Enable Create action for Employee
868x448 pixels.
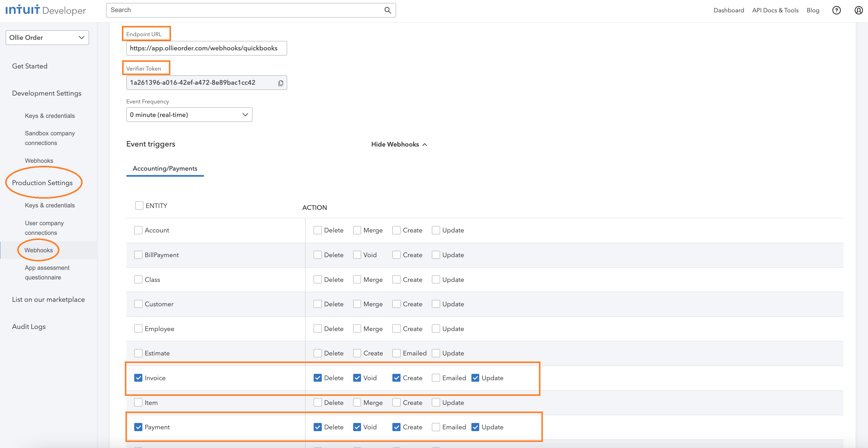coord(396,328)
